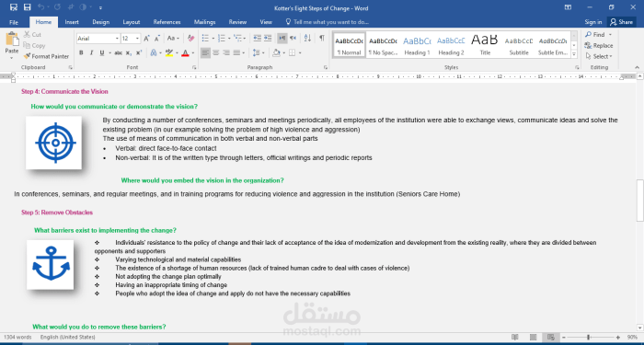This screenshot has width=644, height=345.
Task: Apply the Heading 1 style
Action: click(x=417, y=45)
